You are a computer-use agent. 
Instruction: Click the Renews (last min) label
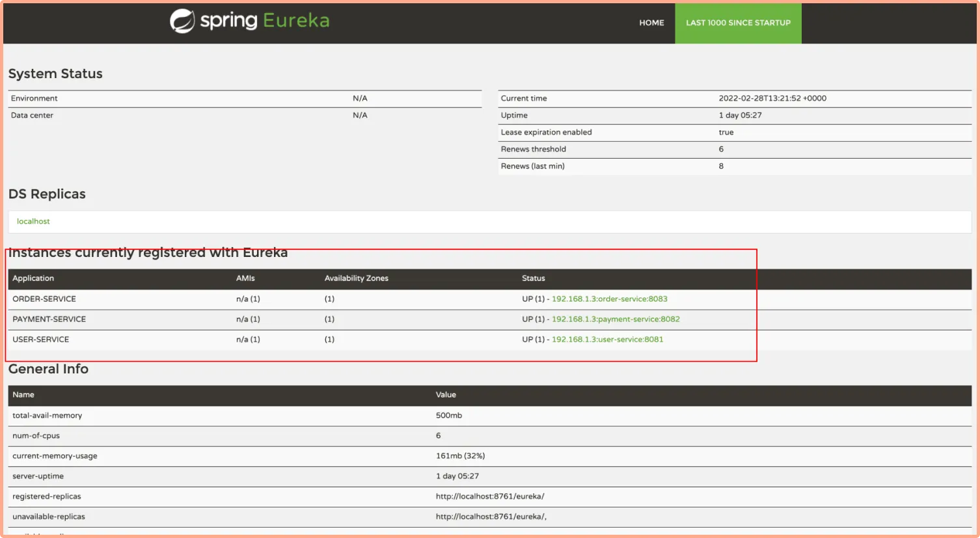coord(533,166)
